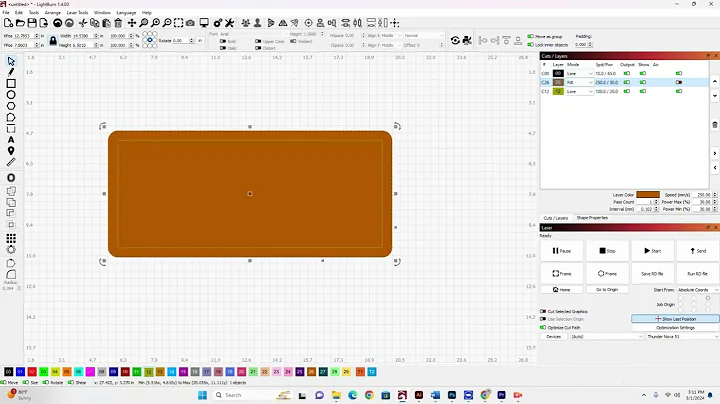
Task: Toggle Output for layer C00
Action: click(x=627, y=73)
